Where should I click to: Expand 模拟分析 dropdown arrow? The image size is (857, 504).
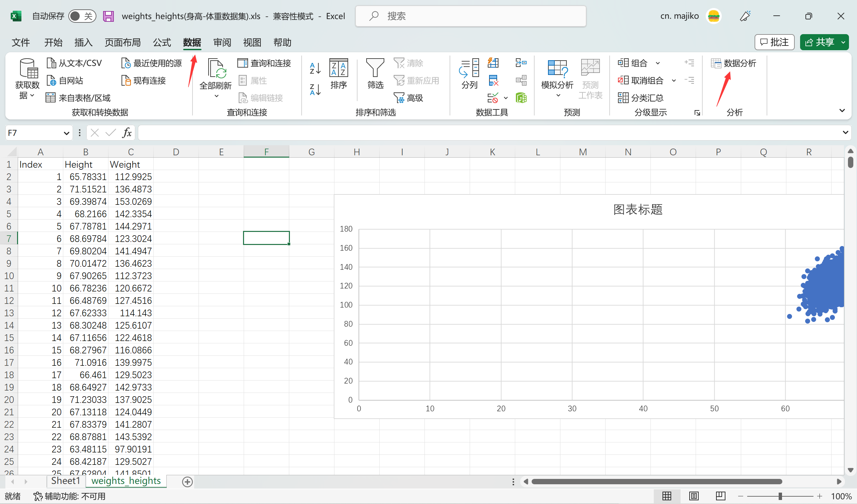point(558,96)
